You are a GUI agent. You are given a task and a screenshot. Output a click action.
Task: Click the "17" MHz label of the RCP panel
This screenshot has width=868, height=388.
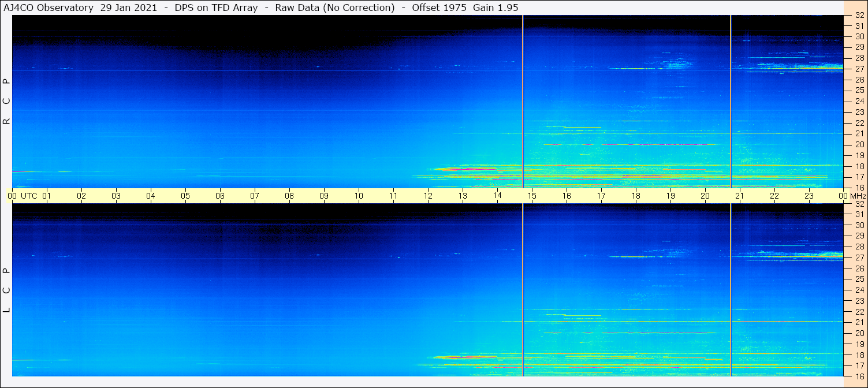pyautogui.click(x=859, y=177)
